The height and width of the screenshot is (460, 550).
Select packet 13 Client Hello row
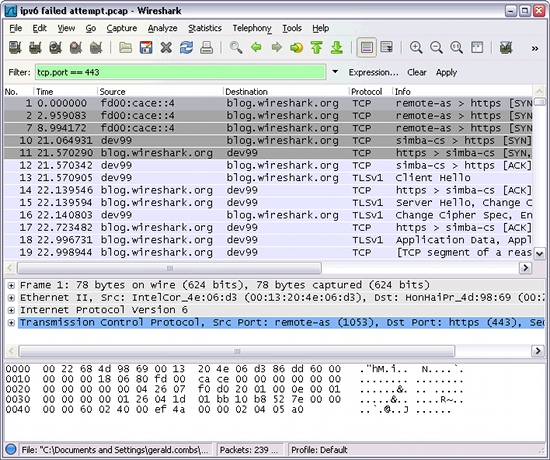point(268,178)
